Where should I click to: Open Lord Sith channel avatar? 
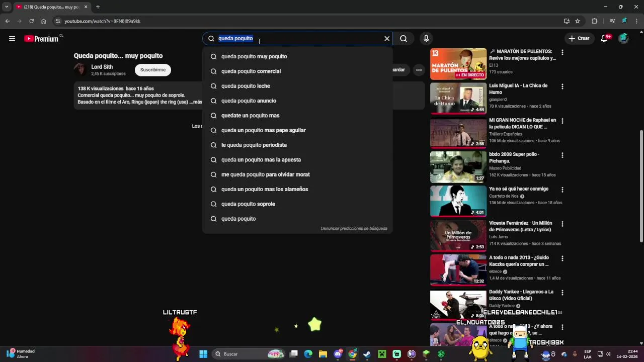(x=80, y=69)
